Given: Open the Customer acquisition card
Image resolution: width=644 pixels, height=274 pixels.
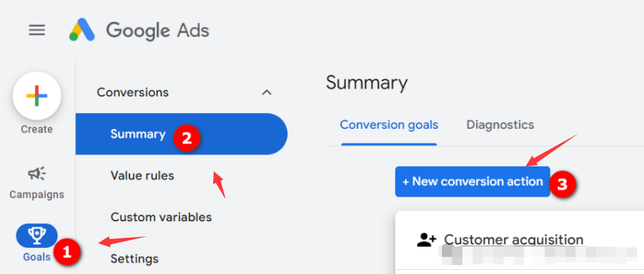Looking at the screenshot, I should 519,242.
